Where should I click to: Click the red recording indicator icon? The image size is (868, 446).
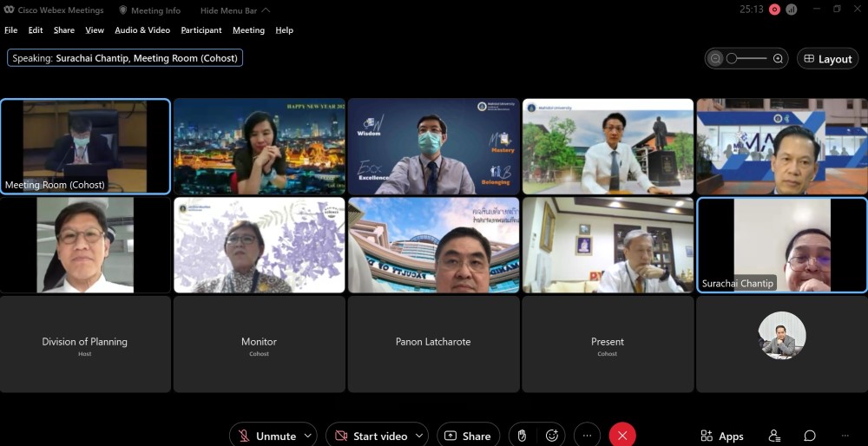click(774, 10)
